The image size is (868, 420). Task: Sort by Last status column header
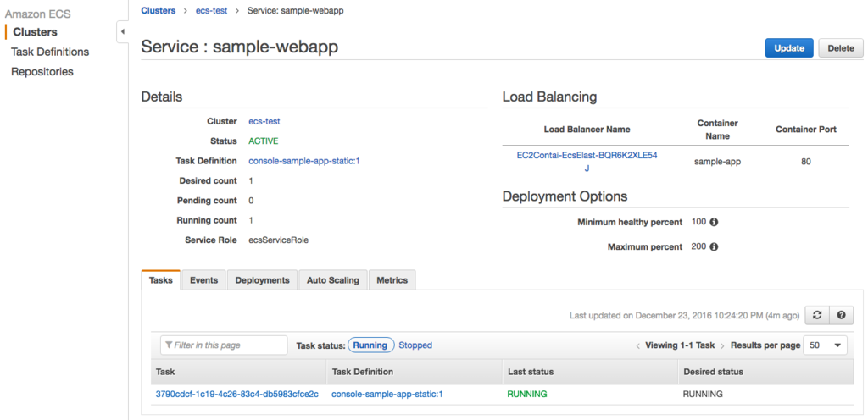tap(590, 372)
